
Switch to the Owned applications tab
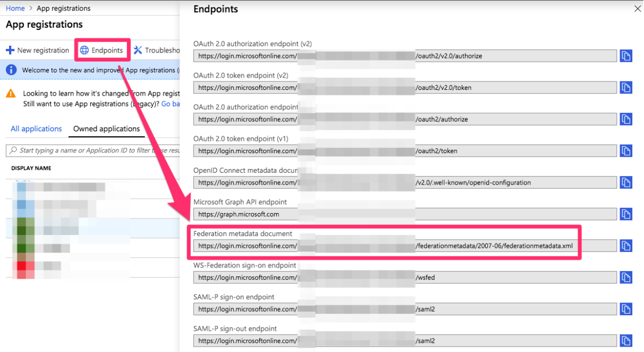click(x=106, y=129)
